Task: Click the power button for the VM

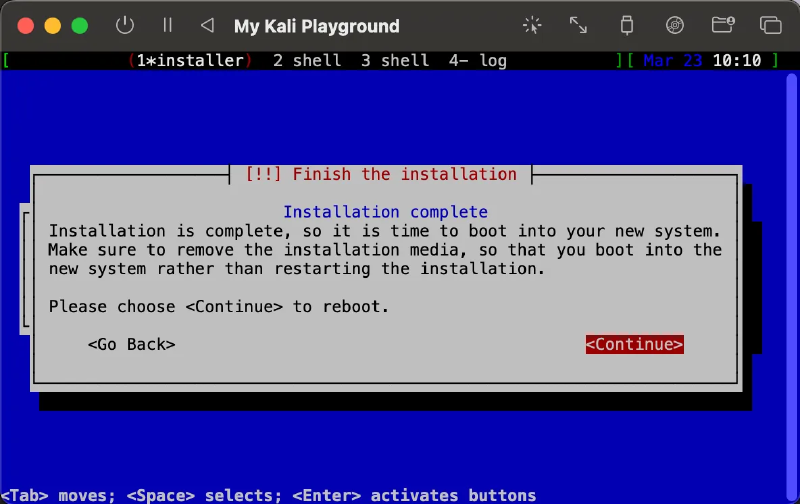Action: 125,26
